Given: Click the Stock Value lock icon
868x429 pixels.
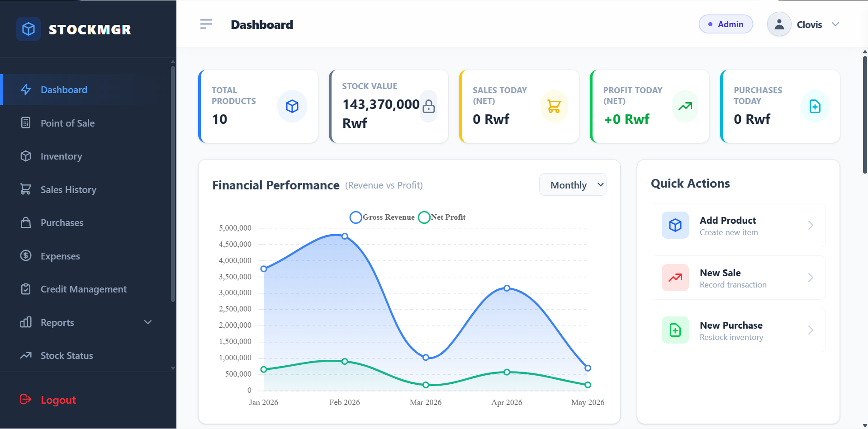Looking at the screenshot, I should coord(428,106).
